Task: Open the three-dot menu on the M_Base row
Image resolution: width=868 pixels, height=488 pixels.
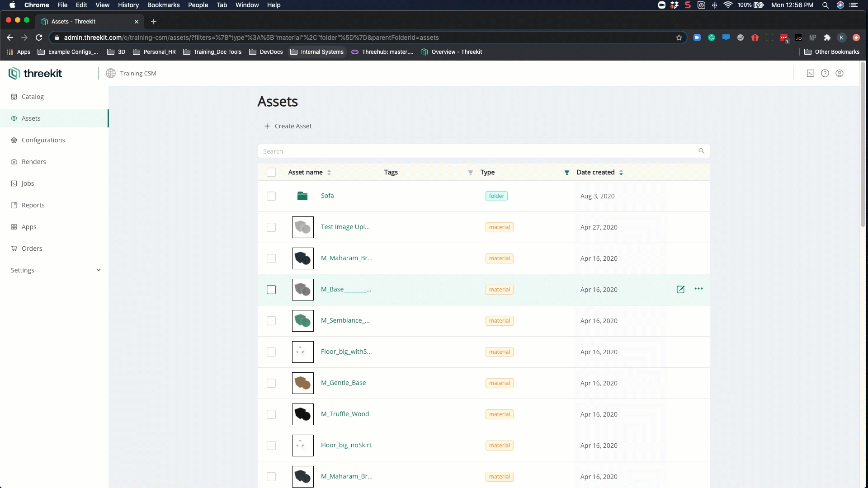Action: 698,289
